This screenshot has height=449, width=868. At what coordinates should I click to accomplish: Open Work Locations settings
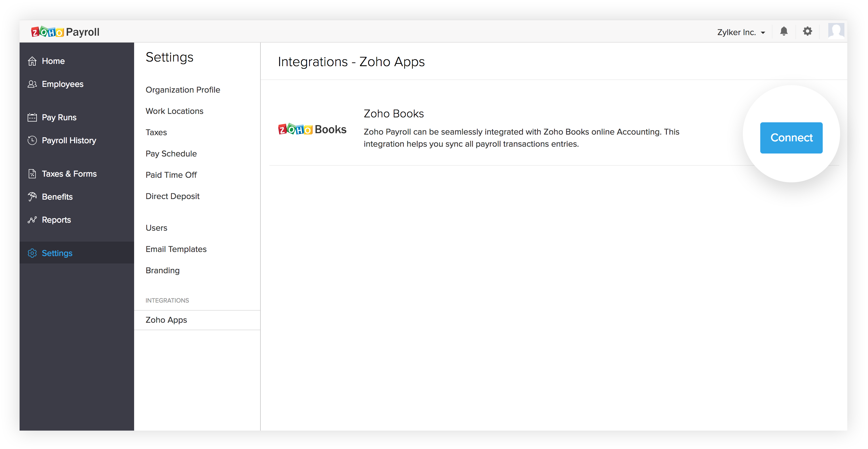[174, 111]
